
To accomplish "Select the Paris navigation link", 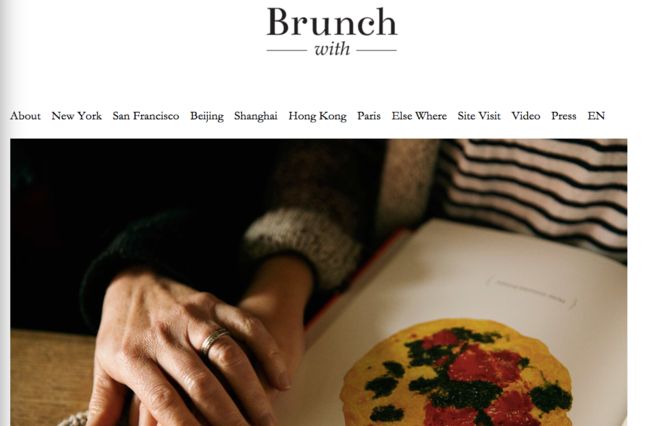I will (369, 116).
